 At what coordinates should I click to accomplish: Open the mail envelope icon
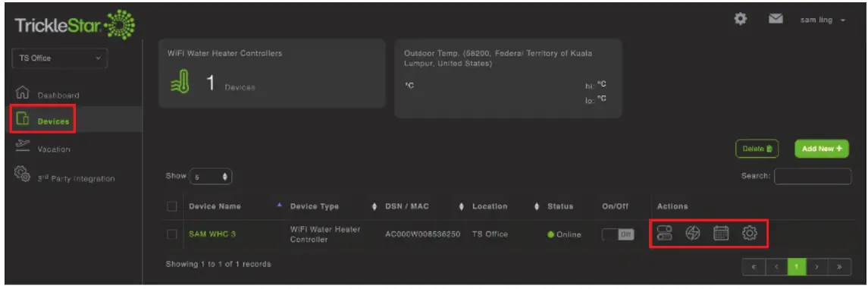point(776,20)
